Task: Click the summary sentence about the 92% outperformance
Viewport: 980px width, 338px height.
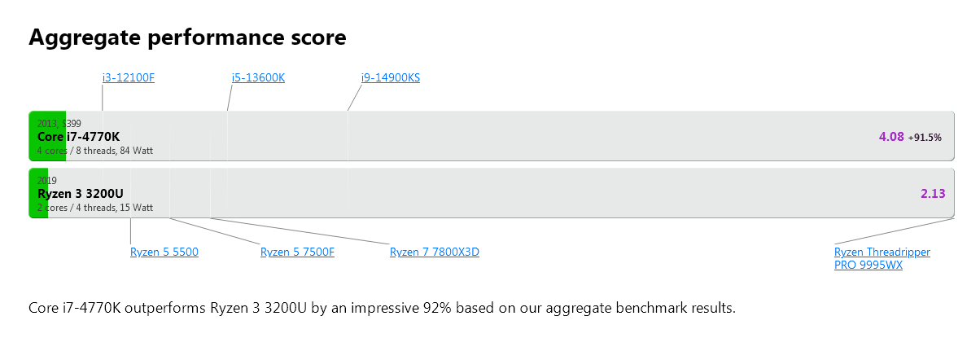Action: [383, 308]
